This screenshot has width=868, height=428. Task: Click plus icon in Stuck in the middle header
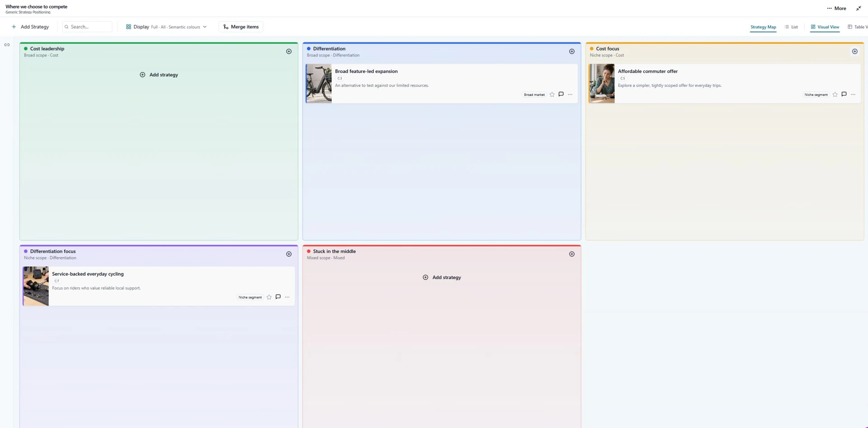pos(572,254)
